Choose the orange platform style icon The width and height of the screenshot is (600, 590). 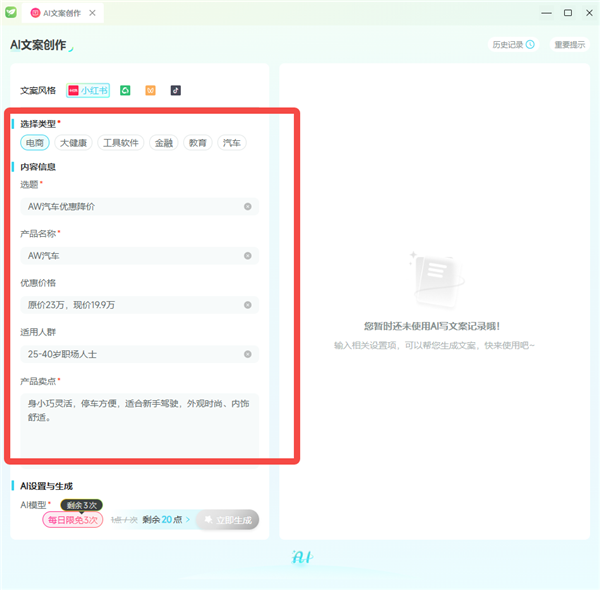[150, 90]
